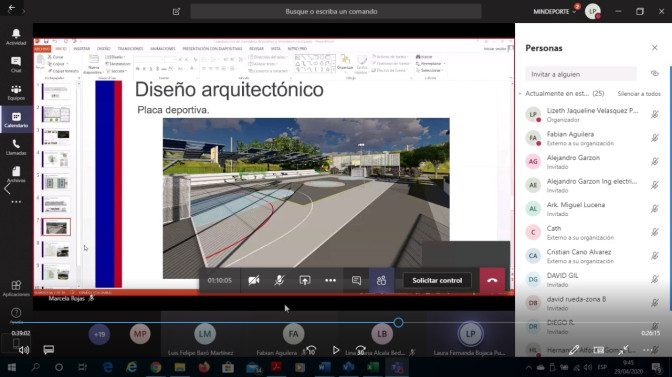Open the ARCHIVO tab in PowerPoint
The height and width of the screenshot is (377, 672).
(42, 49)
